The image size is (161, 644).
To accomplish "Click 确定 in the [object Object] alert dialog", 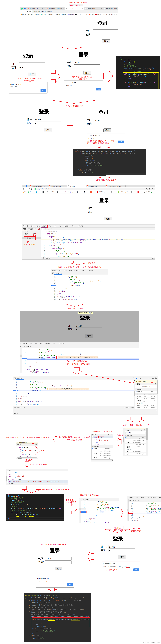I will pos(121,142).
